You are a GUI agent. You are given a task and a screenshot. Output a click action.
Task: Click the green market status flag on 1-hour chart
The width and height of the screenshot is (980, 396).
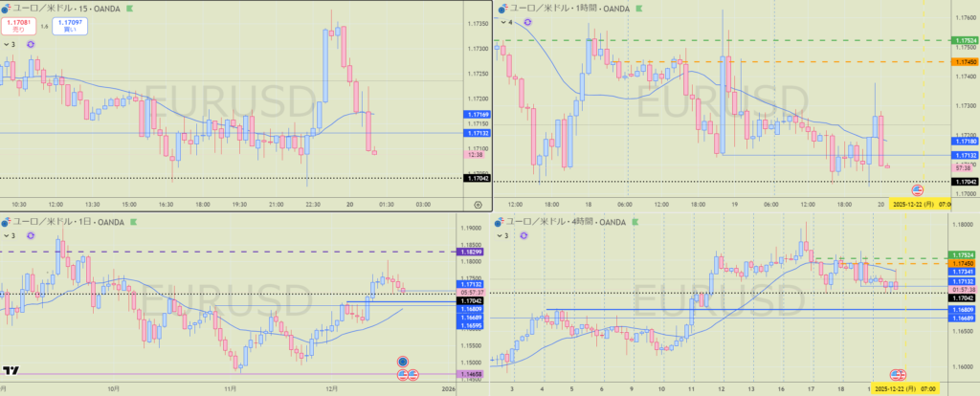coord(636,8)
